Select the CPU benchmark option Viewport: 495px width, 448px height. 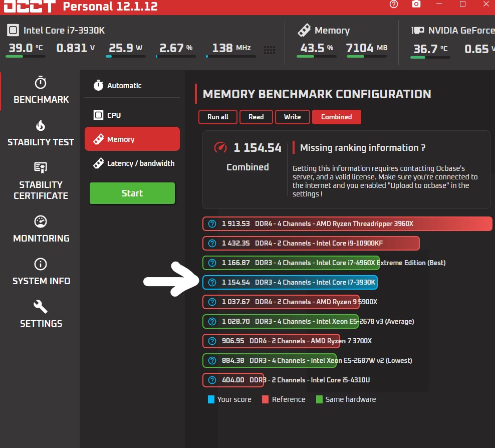(x=132, y=115)
